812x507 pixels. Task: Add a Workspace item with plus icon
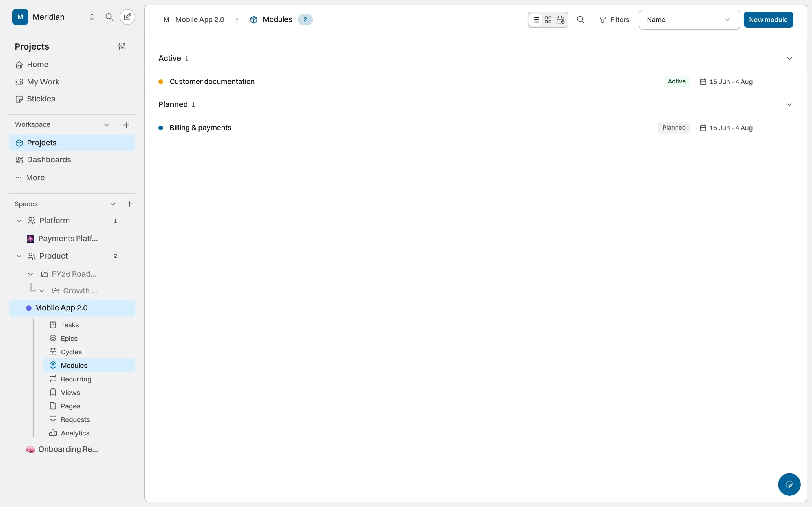tap(126, 125)
